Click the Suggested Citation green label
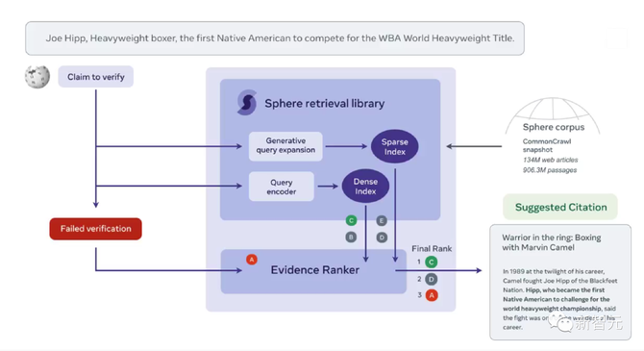 point(560,207)
